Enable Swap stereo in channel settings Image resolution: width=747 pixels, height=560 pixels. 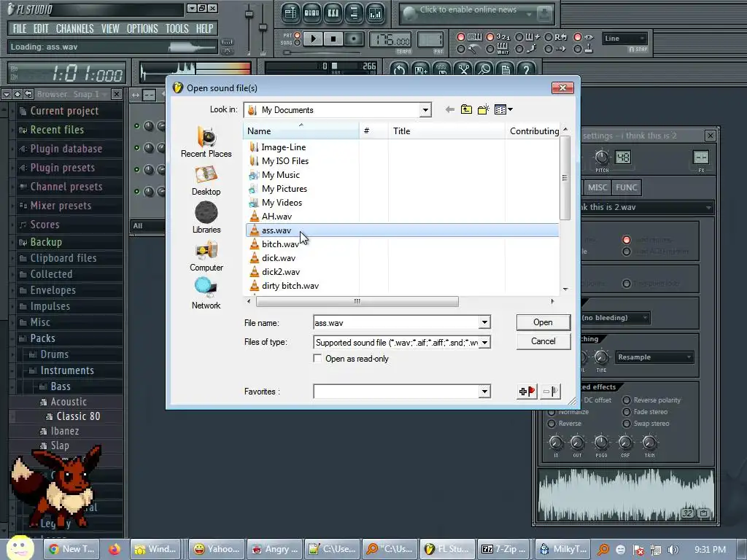[627, 424]
